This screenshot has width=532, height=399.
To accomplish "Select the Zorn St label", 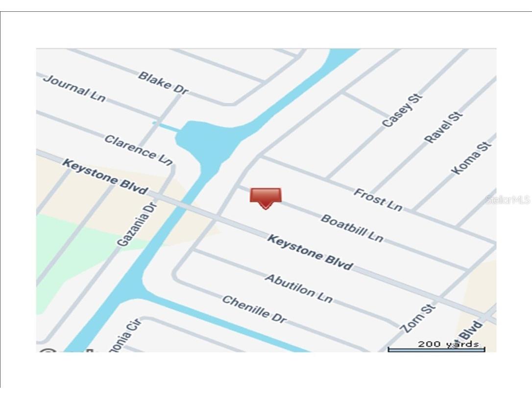I will tap(417, 318).
